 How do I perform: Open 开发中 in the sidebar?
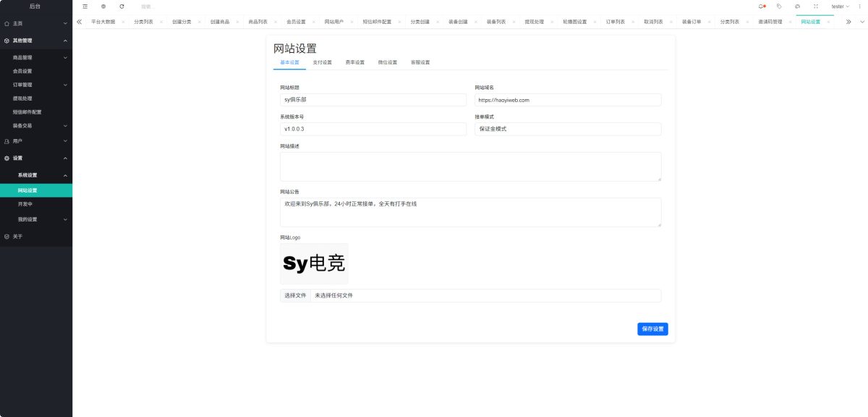pos(36,204)
